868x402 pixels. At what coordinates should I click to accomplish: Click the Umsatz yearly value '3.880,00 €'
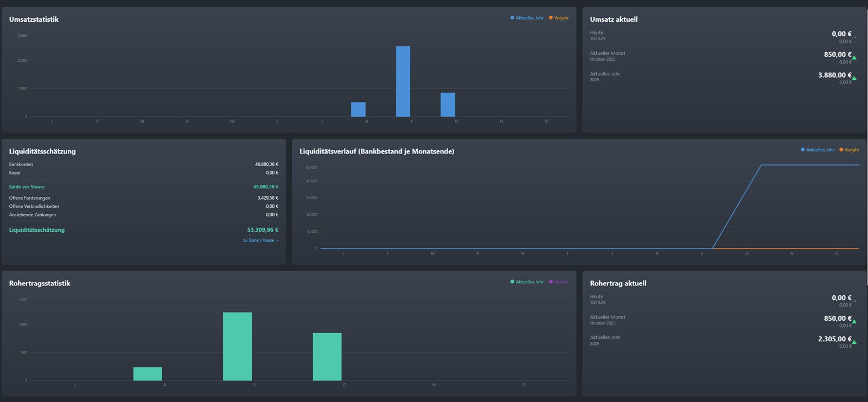click(835, 75)
